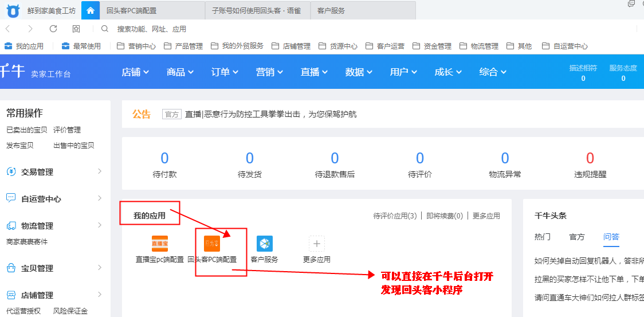Viewport: 644px width, 317px height.
Task: Switch to 回头客PC端配置 tab
Action: pos(152,11)
